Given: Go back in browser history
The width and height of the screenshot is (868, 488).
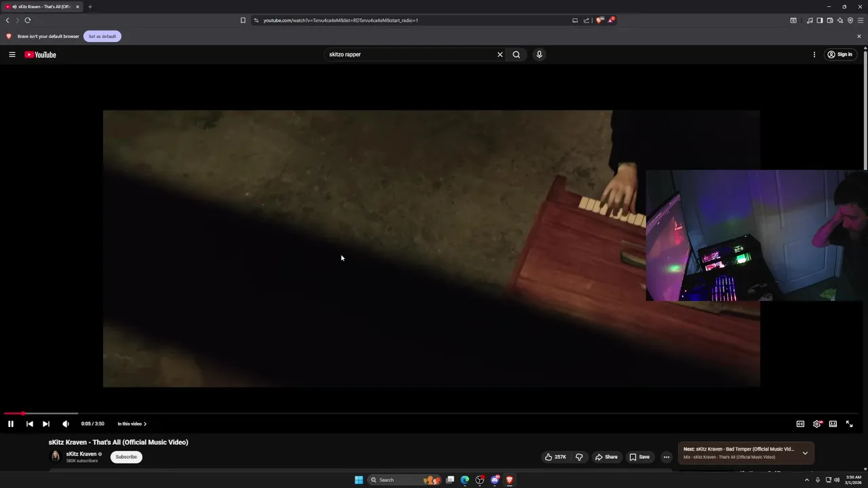Looking at the screenshot, I should click(x=7, y=20).
